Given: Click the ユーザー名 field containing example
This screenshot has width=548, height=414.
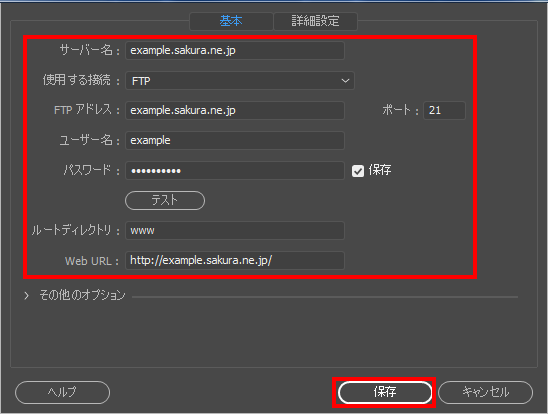Looking at the screenshot, I should (235, 140).
